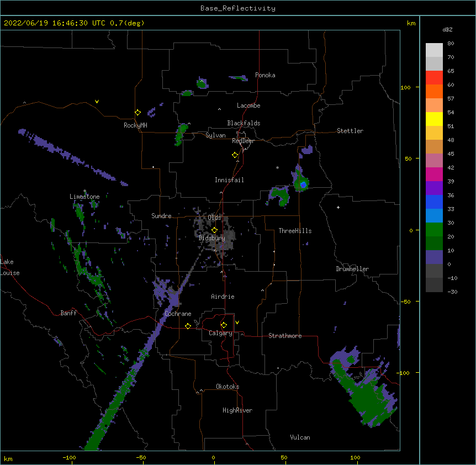Image resolution: width=476 pixels, height=465 pixels.
Task: Select the yellow V marker northwest of RockyMH
Action: (97, 102)
